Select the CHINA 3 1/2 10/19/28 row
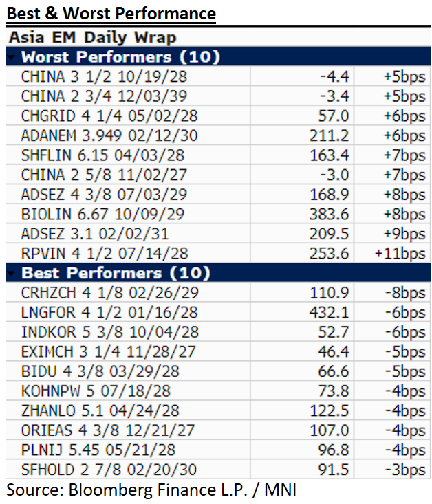 point(104,76)
